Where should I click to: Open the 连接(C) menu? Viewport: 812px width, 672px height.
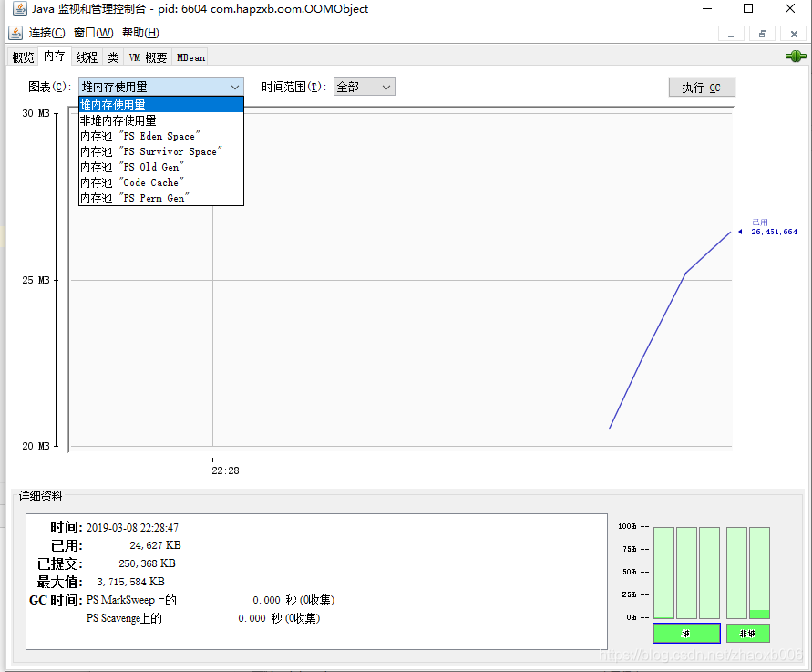point(46,33)
